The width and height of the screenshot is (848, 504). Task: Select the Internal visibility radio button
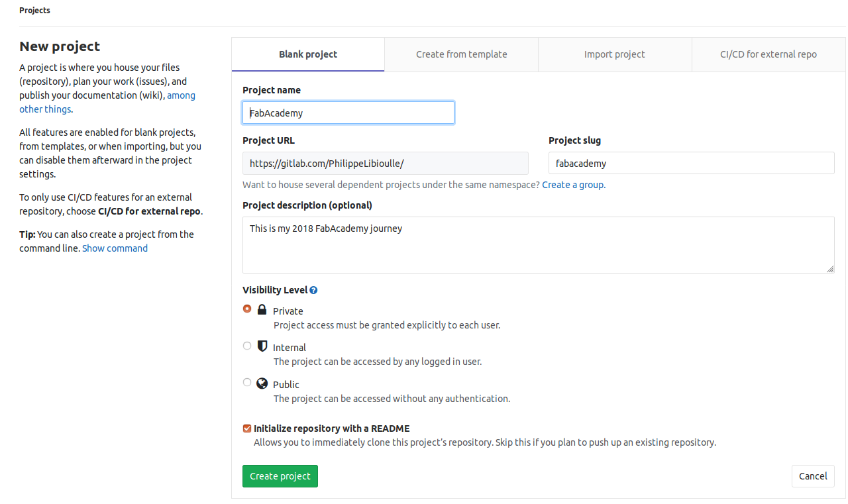pyautogui.click(x=247, y=346)
